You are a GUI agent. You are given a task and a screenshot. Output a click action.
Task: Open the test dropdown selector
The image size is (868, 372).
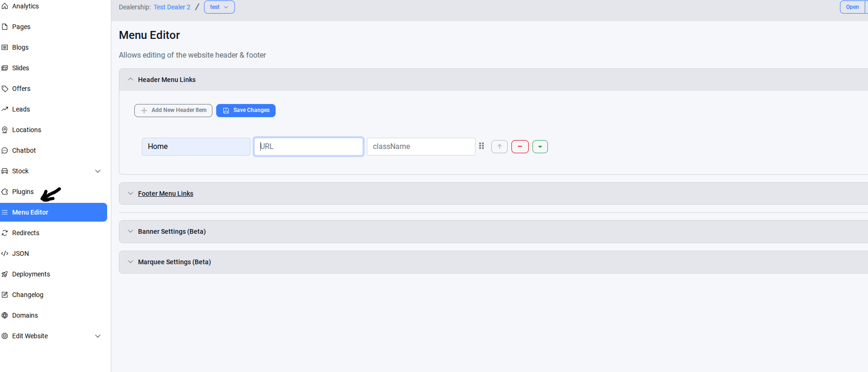click(x=219, y=7)
